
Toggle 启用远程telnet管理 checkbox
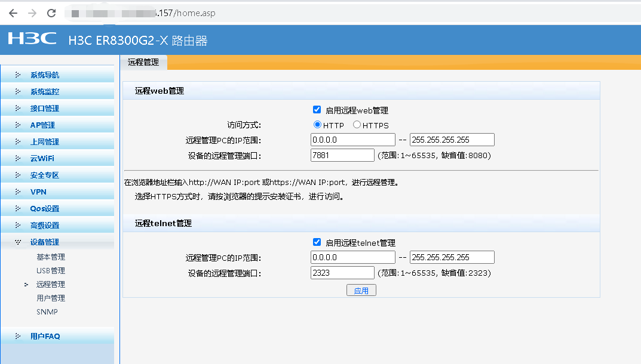317,242
